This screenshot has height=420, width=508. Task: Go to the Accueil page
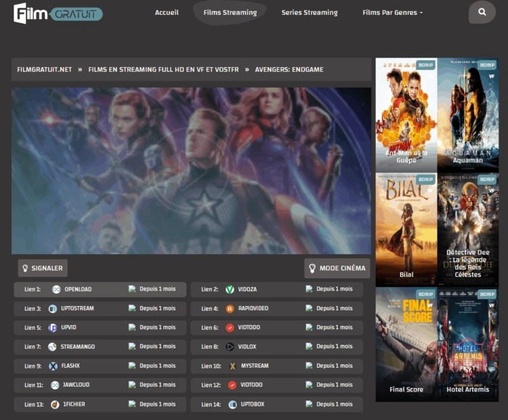[x=167, y=13]
